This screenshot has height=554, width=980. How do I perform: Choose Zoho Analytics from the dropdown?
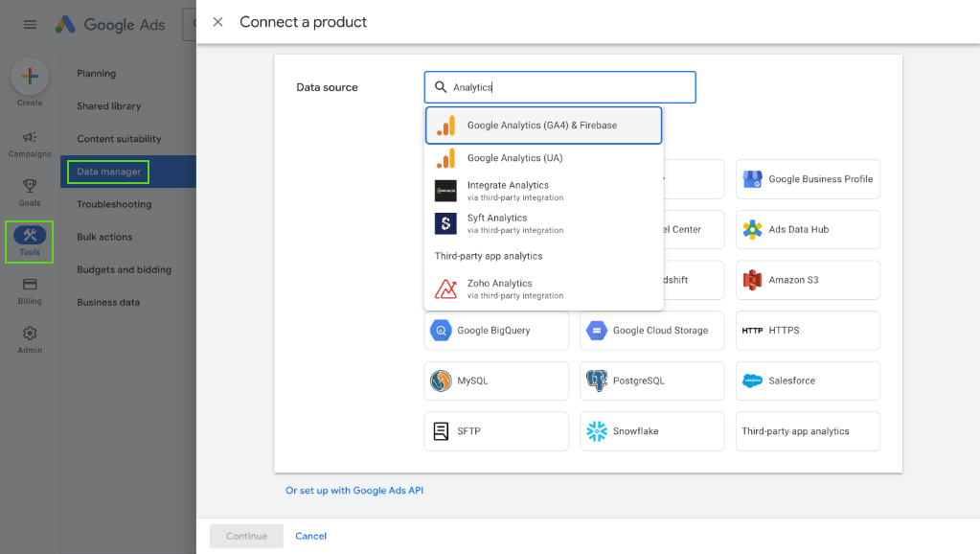click(x=543, y=289)
